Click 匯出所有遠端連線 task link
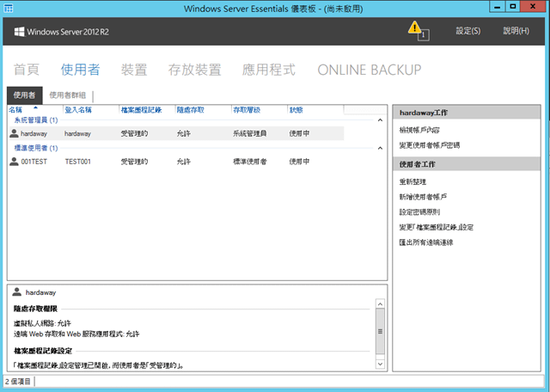The height and width of the screenshot is (392, 550). (426, 242)
